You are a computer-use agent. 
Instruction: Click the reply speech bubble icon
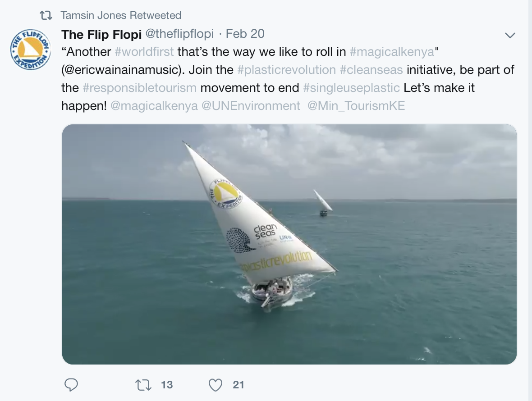coord(71,385)
